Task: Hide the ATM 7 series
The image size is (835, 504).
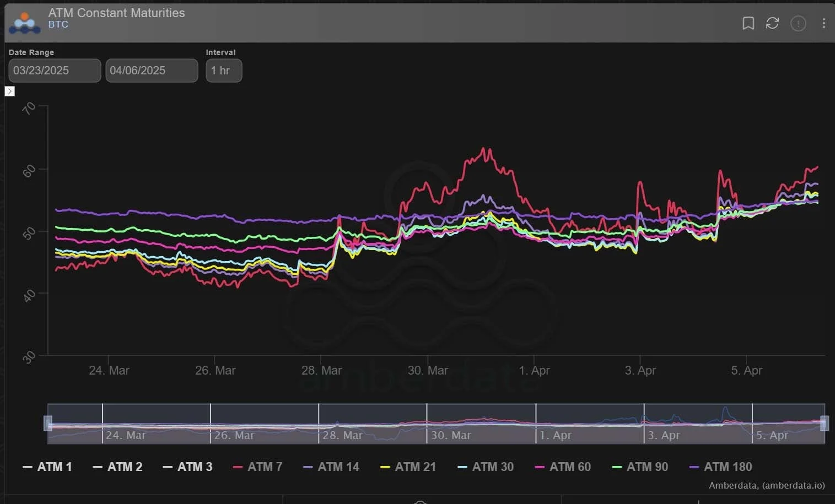Action: pos(257,467)
